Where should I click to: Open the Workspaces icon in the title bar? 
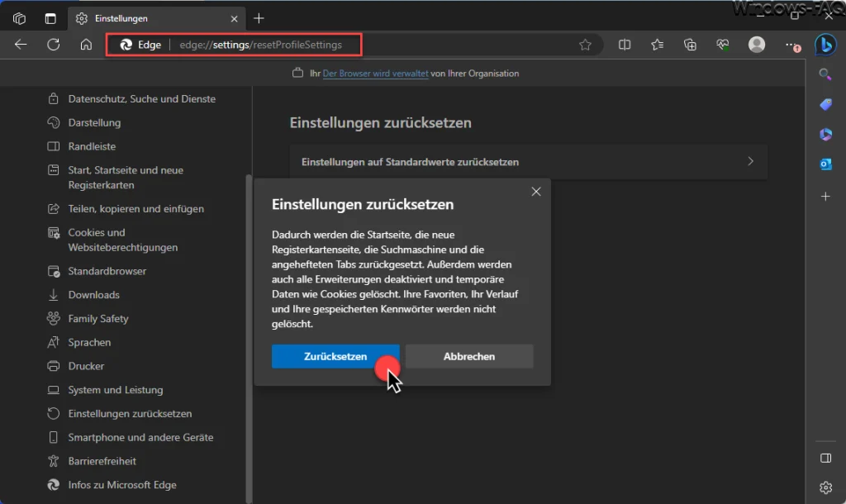[20, 18]
